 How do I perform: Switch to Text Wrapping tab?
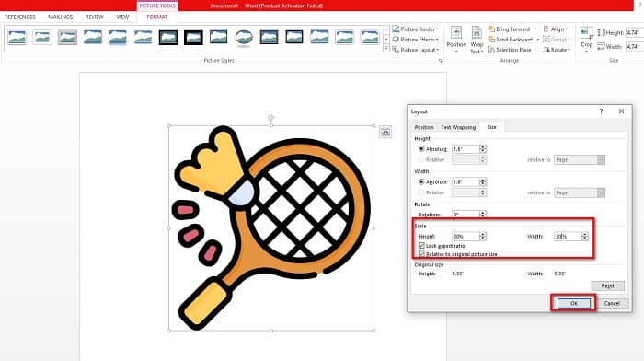(458, 127)
